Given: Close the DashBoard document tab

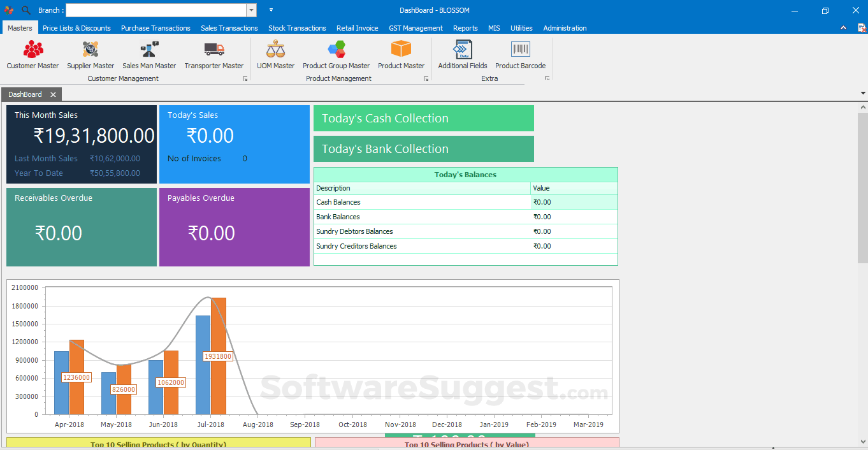Looking at the screenshot, I should coord(54,94).
